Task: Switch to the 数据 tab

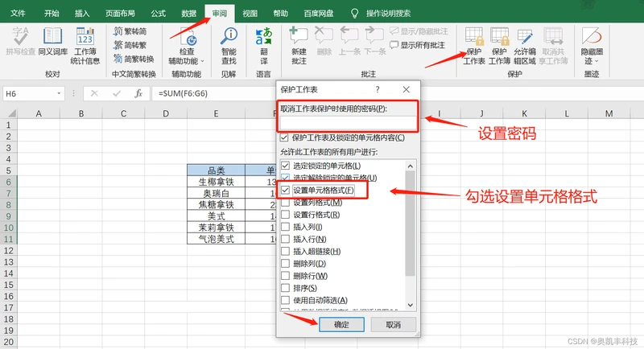Action: [x=189, y=14]
